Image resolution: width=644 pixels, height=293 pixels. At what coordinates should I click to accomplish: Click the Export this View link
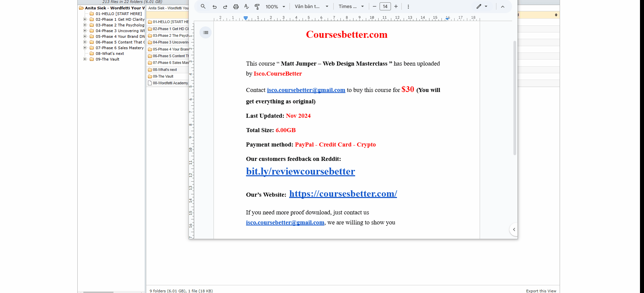pyautogui.click(x=541, y=291)
